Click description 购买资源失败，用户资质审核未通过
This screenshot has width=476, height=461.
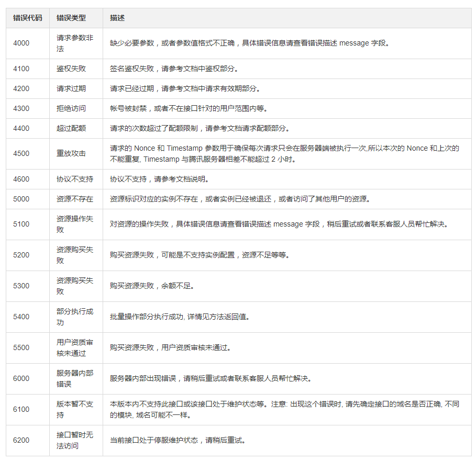[170, 347]
